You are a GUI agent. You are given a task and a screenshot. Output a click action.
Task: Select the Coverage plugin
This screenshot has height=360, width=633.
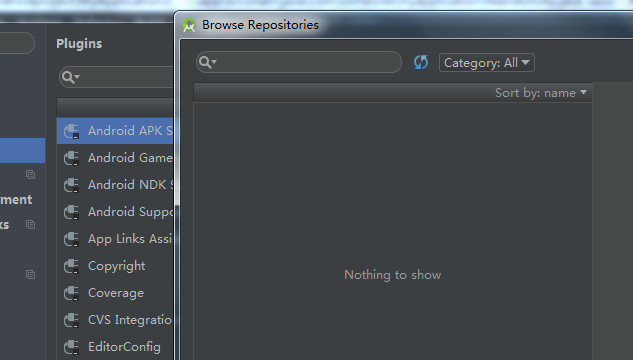[115, 293]
